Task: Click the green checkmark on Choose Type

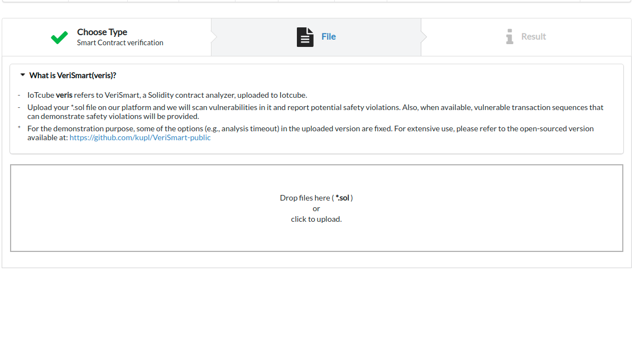Action: point(59,37)
